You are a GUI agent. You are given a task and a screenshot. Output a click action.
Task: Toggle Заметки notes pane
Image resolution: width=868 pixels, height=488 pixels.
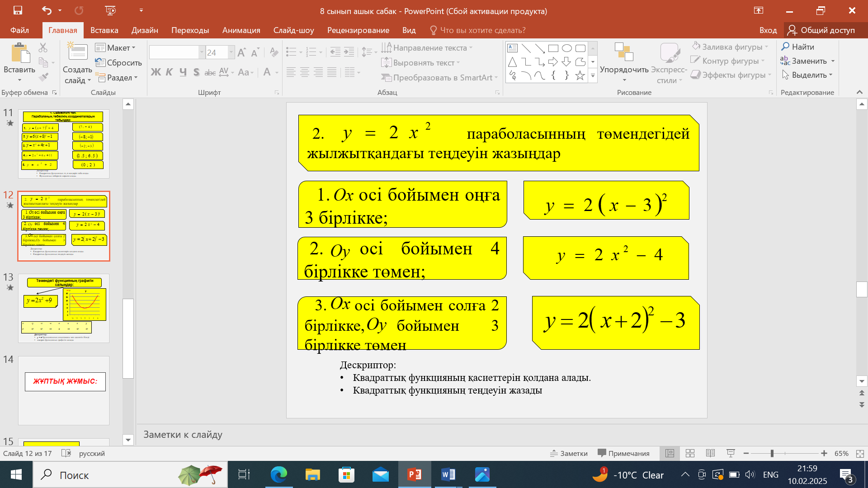point(569,453)
